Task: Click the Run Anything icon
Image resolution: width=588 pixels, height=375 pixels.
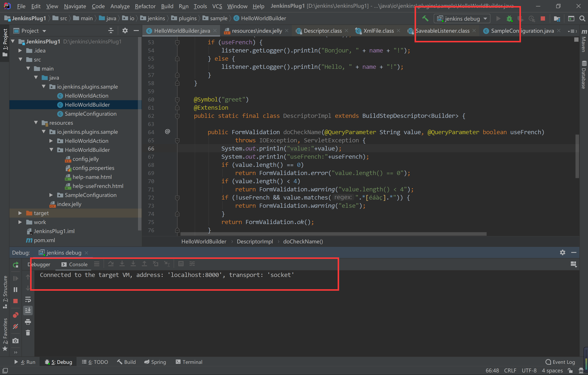Action: (x=571, y=18)
